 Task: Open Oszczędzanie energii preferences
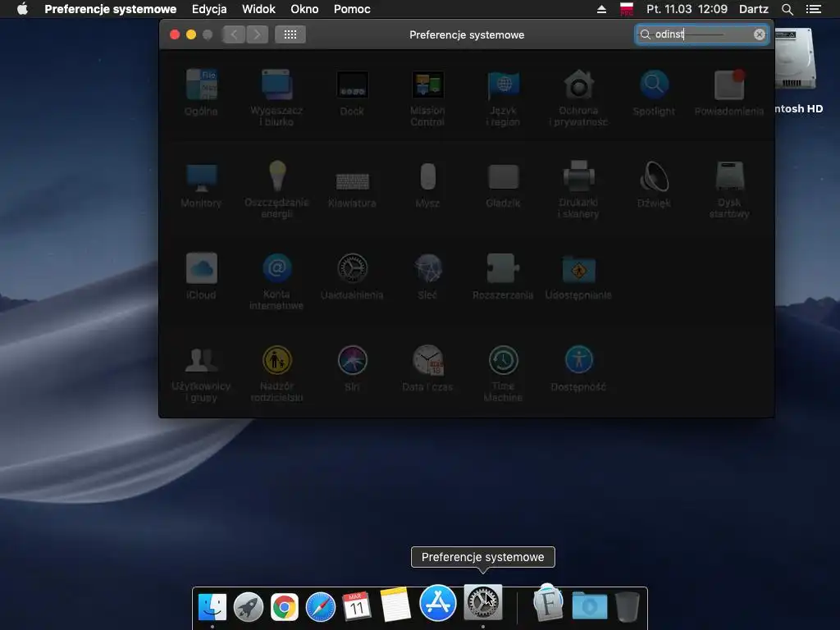point(276,189)
